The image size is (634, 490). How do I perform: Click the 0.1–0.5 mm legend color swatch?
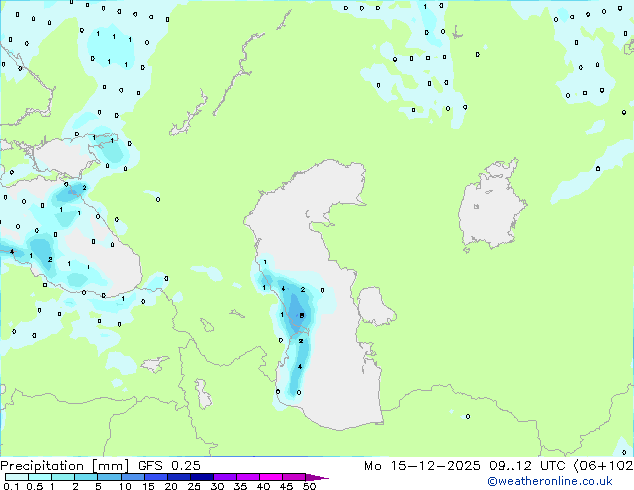pyautogui.click(x=17, y=477)
